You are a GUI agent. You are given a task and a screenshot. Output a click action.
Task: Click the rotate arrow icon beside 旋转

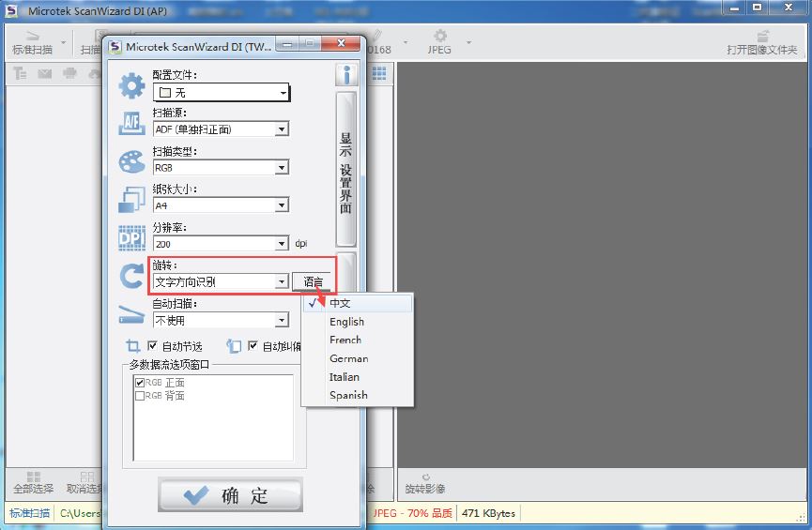(131, 276)
